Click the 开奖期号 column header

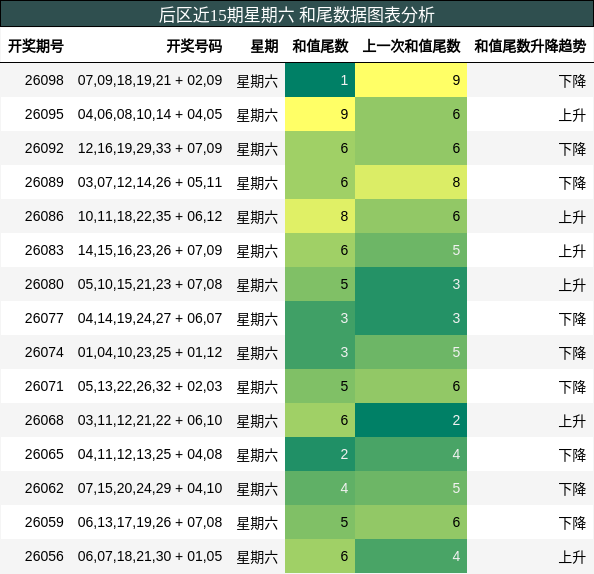point(36,46)
